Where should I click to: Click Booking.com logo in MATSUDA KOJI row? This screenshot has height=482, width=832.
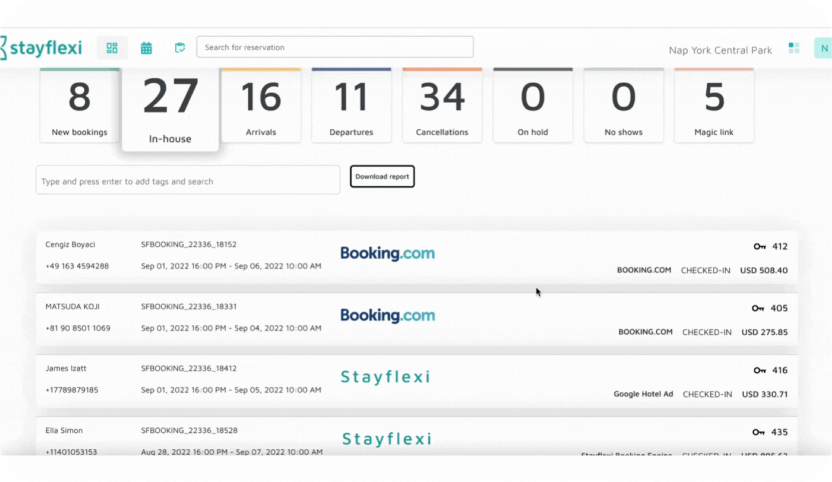tap(387, 315)
